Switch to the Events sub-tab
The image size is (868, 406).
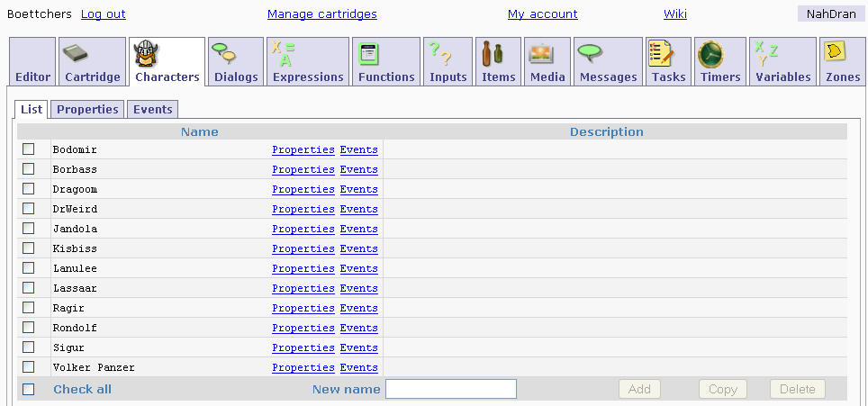point(152,109)
